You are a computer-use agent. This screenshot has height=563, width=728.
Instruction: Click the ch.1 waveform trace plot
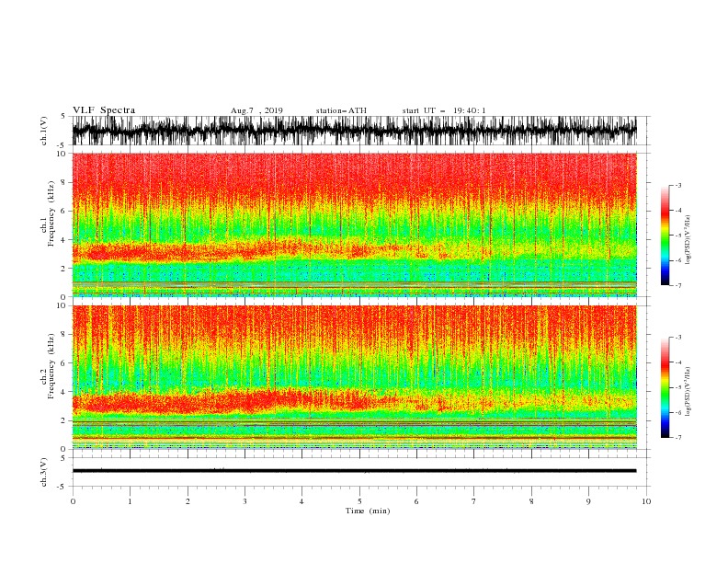pos(354,131)
